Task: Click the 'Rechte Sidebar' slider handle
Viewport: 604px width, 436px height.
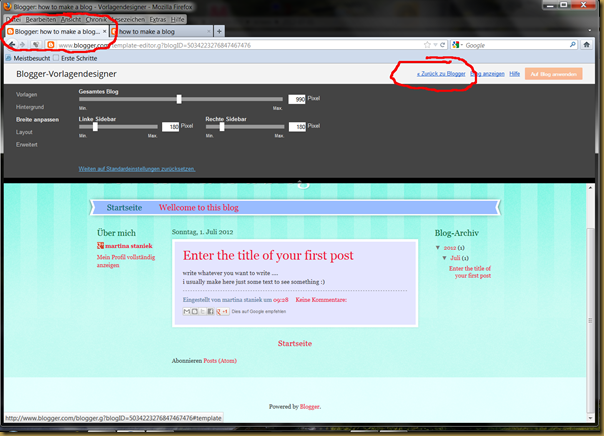Action: click(x=222, y=126)
